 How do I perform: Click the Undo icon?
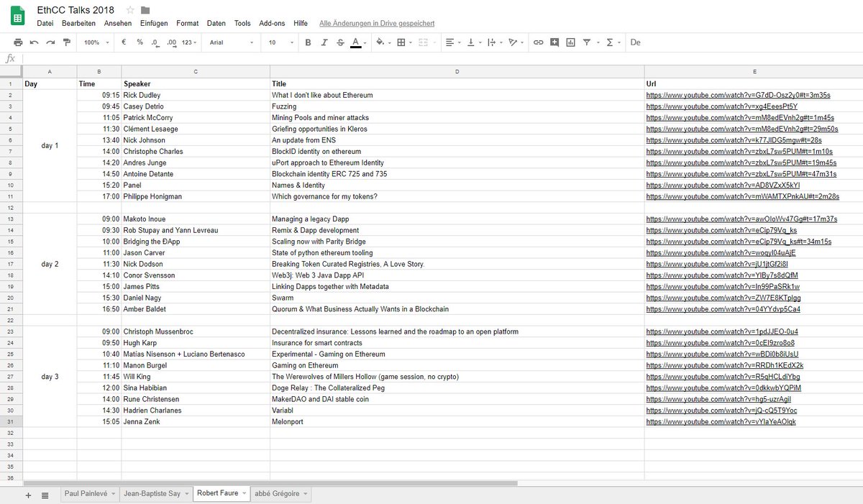[36, 42]
